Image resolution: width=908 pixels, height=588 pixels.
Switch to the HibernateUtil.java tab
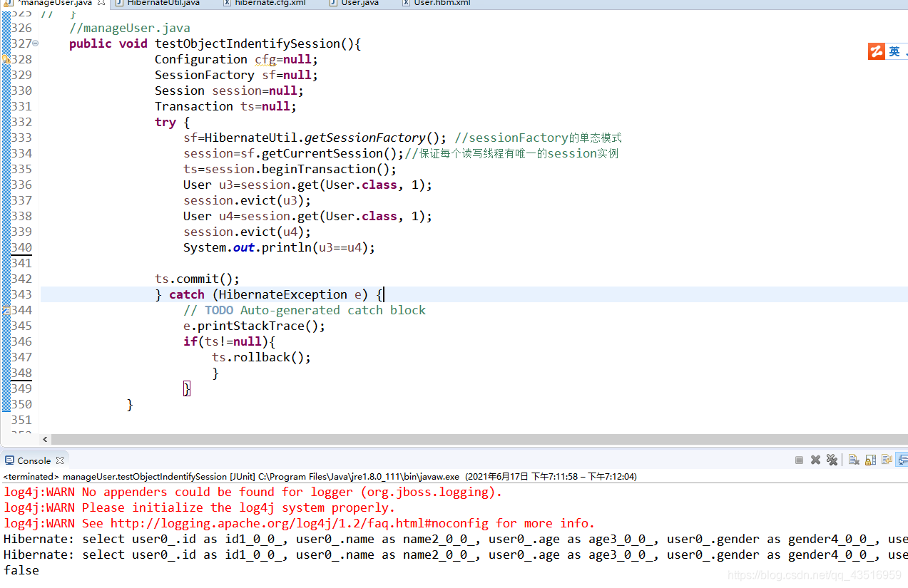tap(157, 3)
